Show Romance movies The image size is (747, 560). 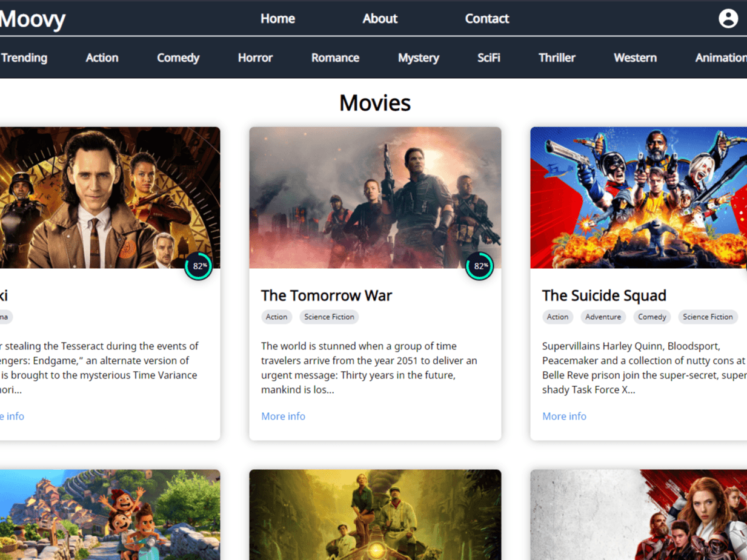[x=335, y=58]
